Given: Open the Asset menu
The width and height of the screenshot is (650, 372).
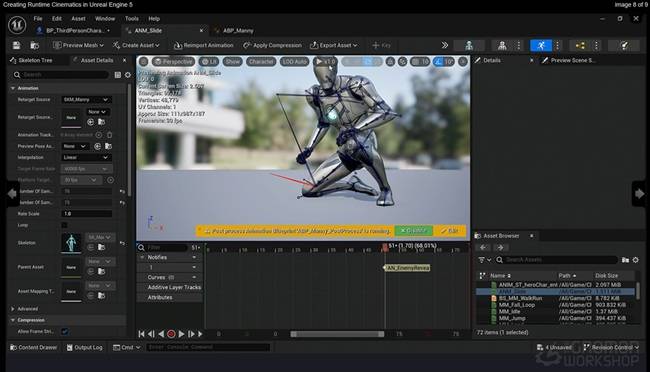Looking at the screenshot, I should pyautogui.click(x=78, y=19).
